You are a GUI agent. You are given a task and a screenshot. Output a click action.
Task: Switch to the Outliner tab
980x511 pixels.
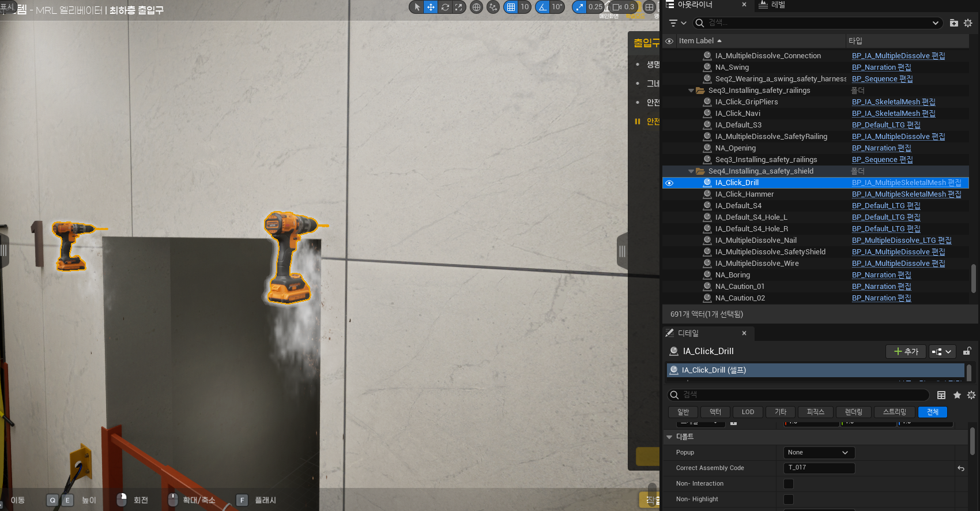[x=695, y=5]
